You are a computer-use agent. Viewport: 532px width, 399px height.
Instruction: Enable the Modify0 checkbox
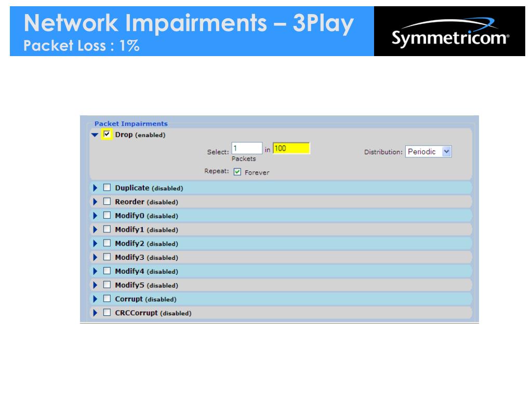point(107,215)
